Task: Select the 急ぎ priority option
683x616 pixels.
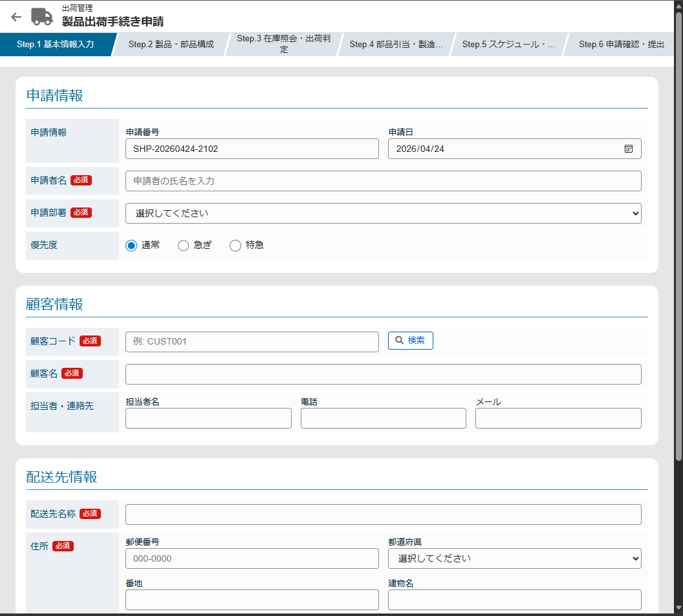Action: pyautogui.click(x=184, y=246)
